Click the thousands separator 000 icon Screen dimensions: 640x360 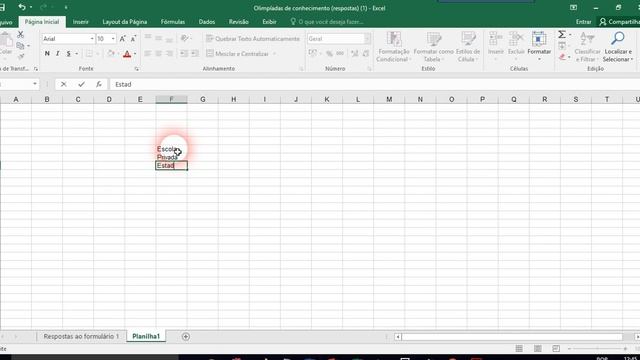point(340,53)
